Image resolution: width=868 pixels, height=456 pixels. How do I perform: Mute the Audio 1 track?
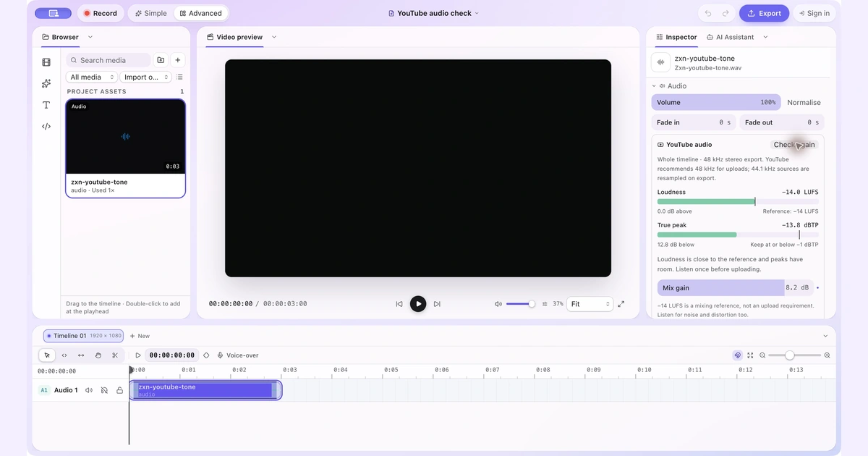[x=89, y=390]
